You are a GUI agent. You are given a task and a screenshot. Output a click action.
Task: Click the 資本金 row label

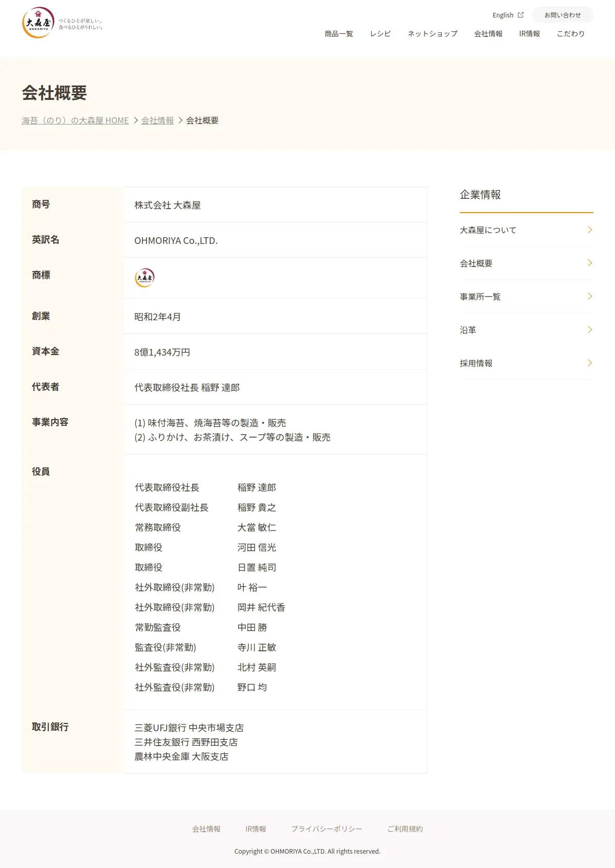[x=46, y=351]
